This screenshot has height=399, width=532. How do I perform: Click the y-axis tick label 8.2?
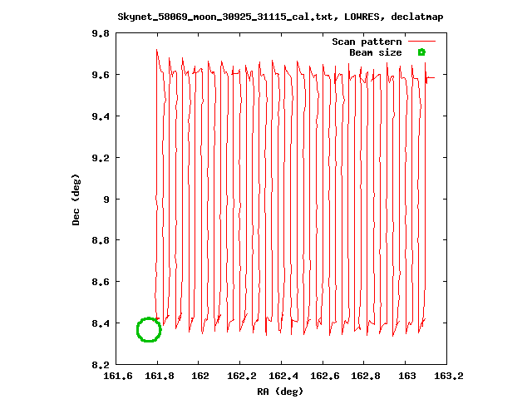(x=101, y=365)
